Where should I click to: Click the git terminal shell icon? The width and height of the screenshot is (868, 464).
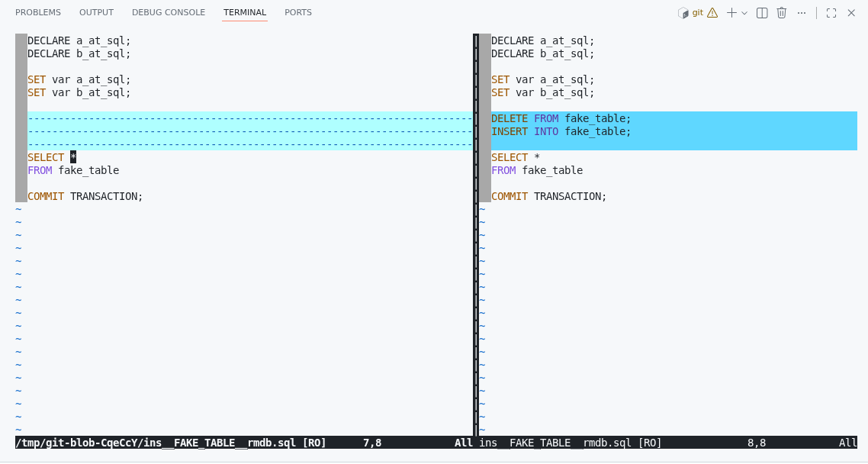tap(683, 13)
